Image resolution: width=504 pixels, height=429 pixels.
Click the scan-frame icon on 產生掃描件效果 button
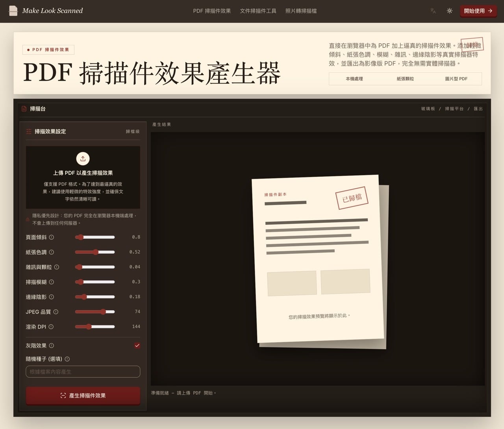coord(63,396)
